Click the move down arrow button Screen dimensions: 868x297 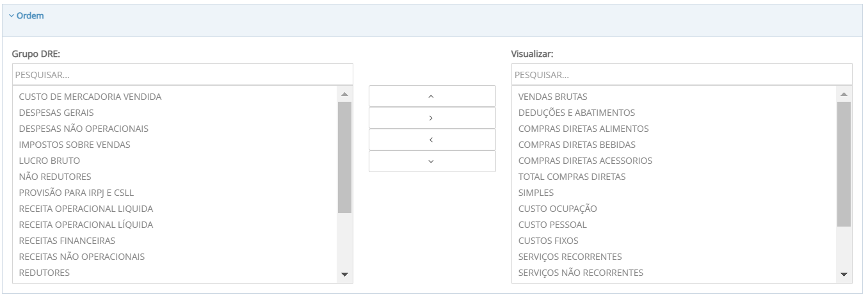[432, 161]
